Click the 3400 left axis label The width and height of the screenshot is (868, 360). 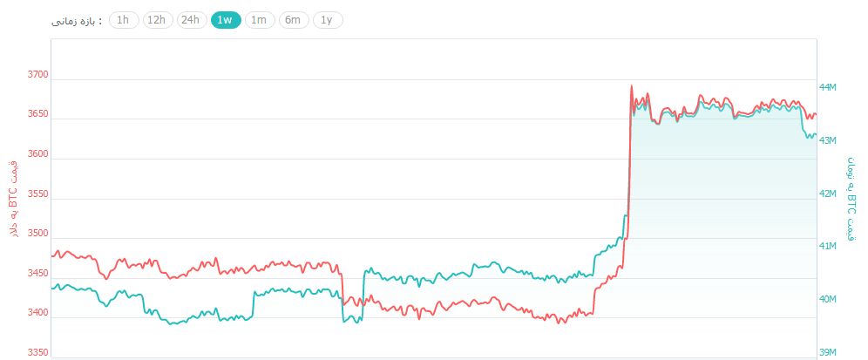[37, 312]
